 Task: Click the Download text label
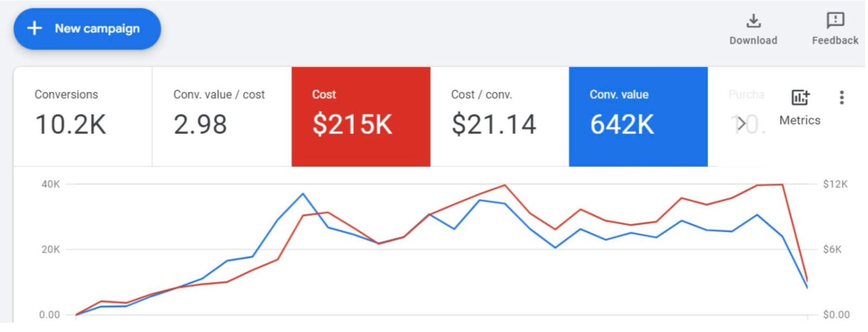753,40
